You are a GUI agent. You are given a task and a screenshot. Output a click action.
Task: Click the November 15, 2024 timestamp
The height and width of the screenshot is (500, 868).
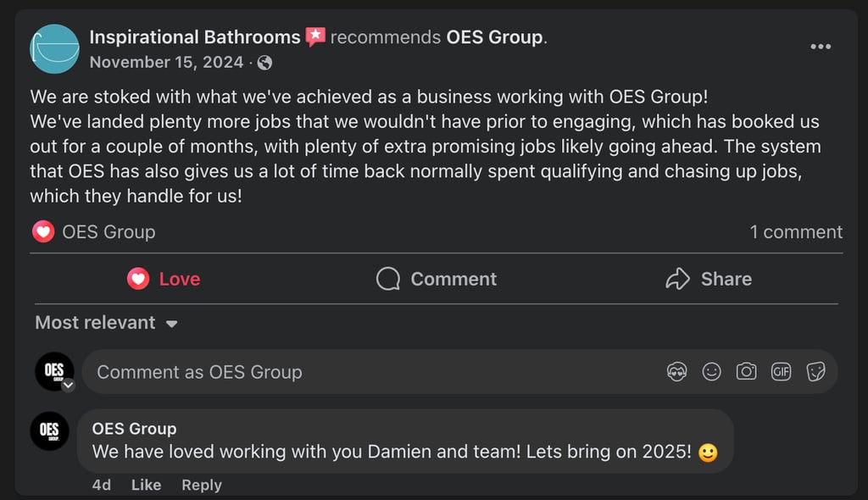166,63
